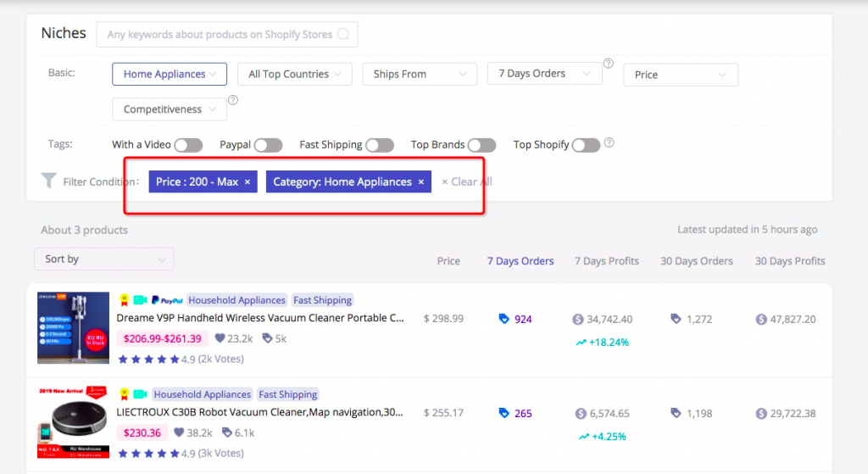Open the Ships From dropdown
Viewport: 868px width, 474px height.
(420, 75)
